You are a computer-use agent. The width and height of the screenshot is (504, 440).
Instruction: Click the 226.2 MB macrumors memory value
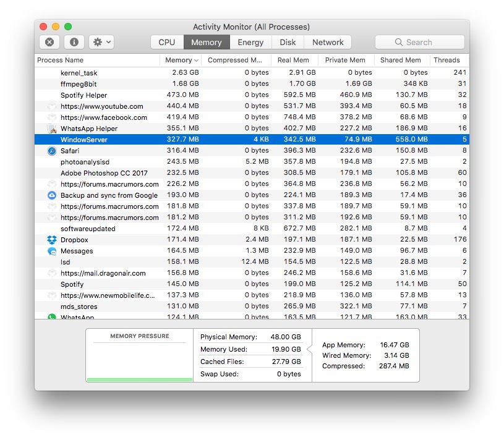click(182, 184)
